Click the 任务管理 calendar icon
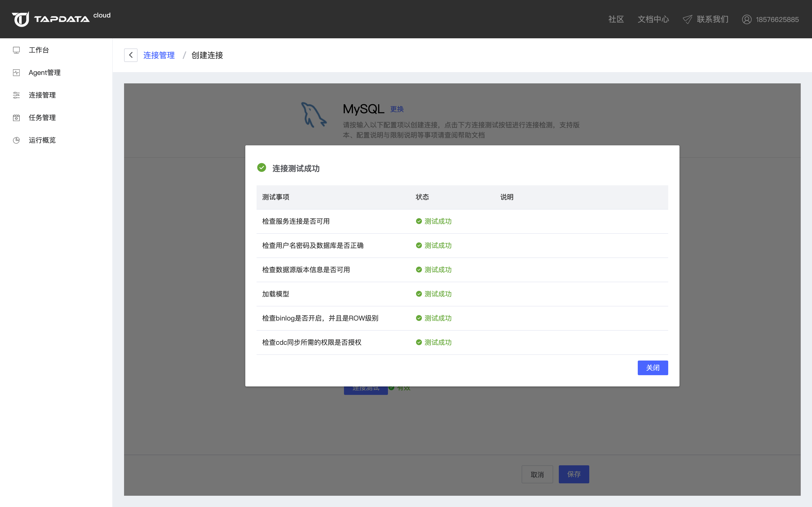Screen dimensions: 812x507 (x=16, y=118)
